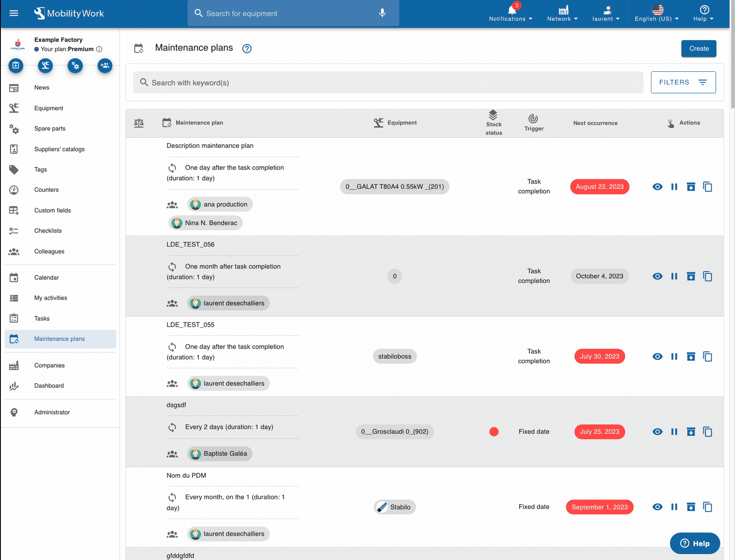Open Spare parts in the sidebar

(50, 129)
